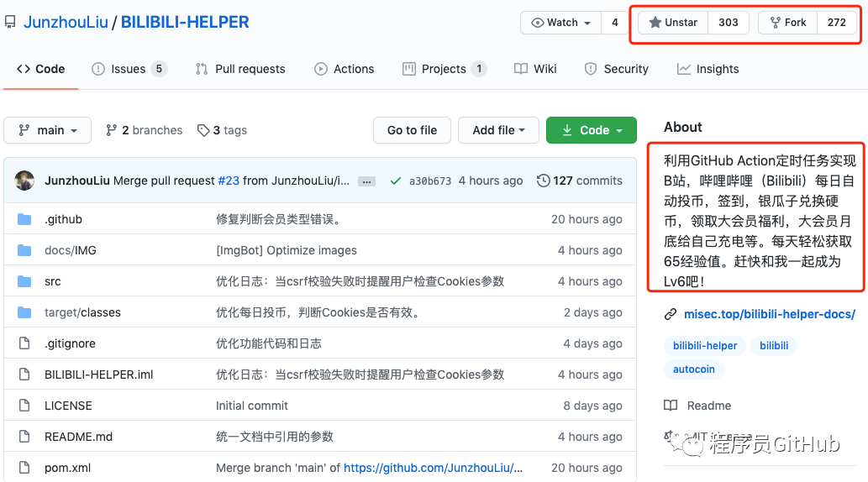This screenshot has height=482, width=868.
Task: Click the JunzhouLiu avatar thumbnail
Action: pos(24,181)
